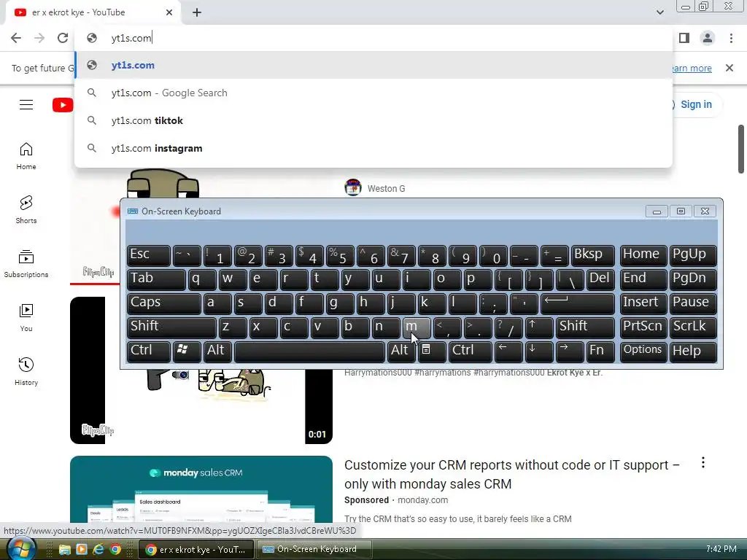
Task: Tap the Enter key on On-Screen Keyboard
Action: 578,303
